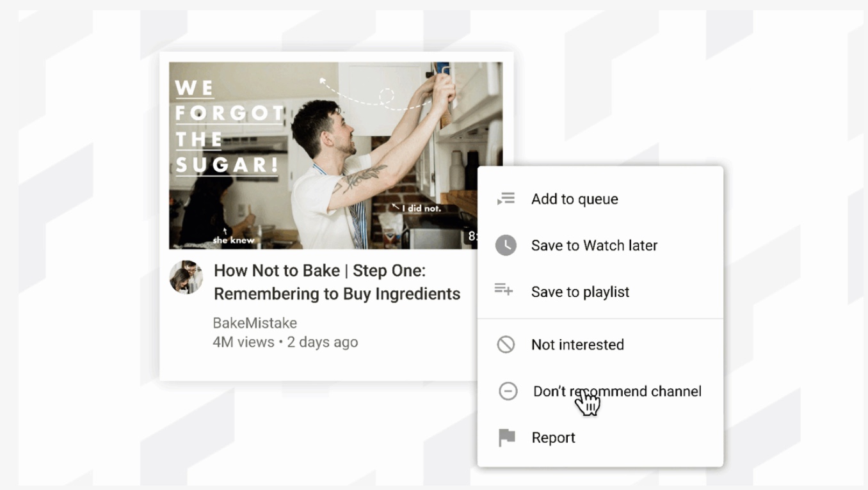Choose the "Report" menu text
Screen dimensions: 868x490
[x=553, y=438]
